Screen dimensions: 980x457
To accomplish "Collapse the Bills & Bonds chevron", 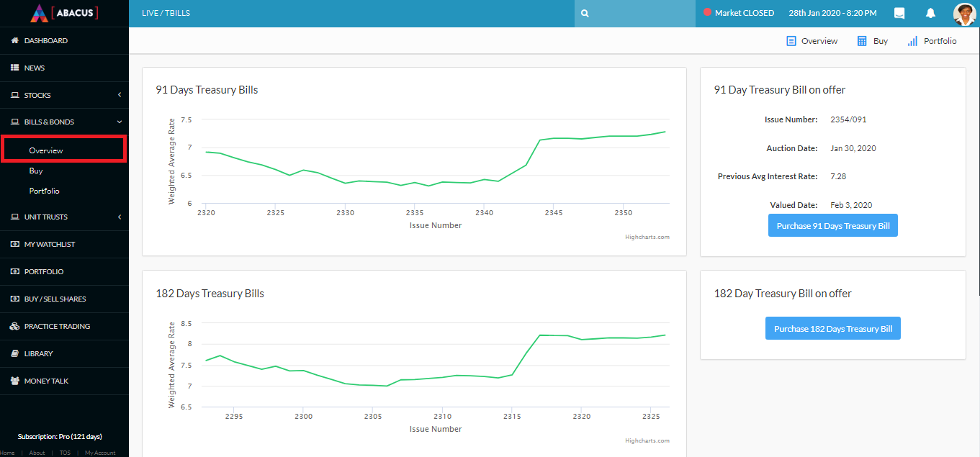I will tap(120, 122).
